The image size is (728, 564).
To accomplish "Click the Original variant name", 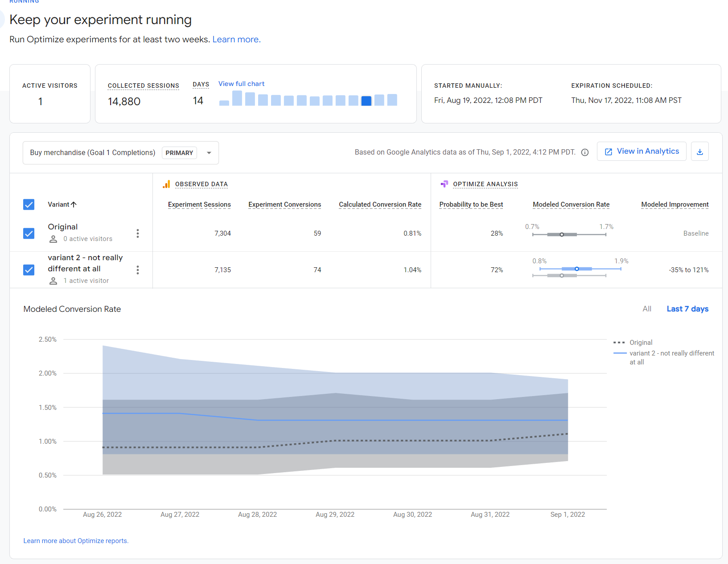I will tap(63, 227).
